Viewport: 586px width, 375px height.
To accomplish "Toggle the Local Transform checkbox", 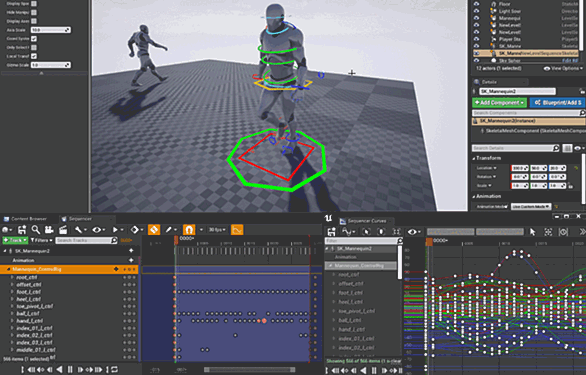I will 34,56.
